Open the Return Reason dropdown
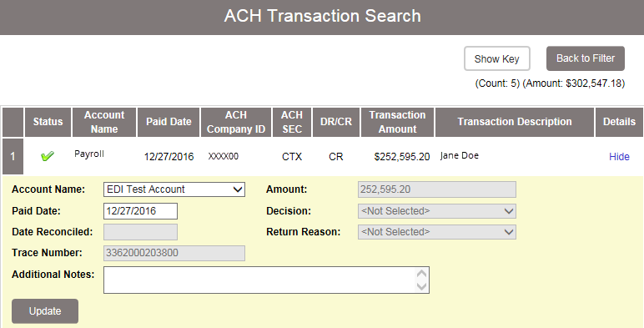 tap(437, 232)
